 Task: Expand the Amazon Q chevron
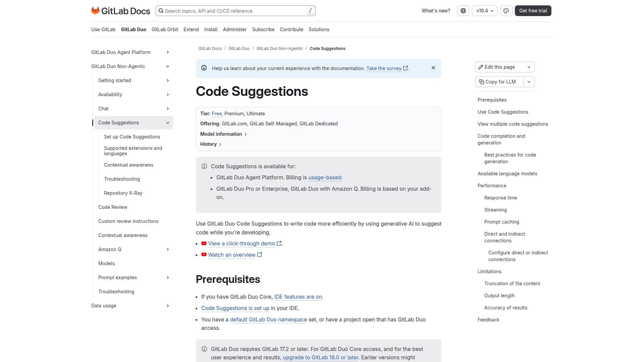[x=168, y=249]
